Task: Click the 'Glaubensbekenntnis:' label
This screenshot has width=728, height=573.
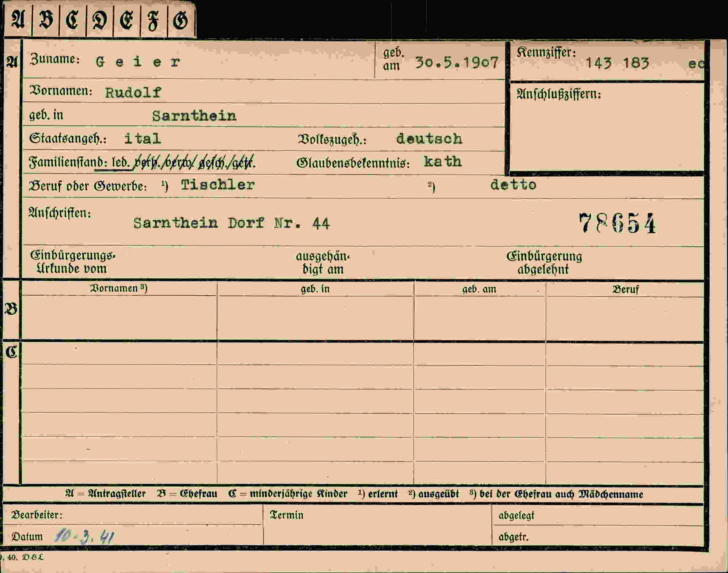Action: (353, 163)
